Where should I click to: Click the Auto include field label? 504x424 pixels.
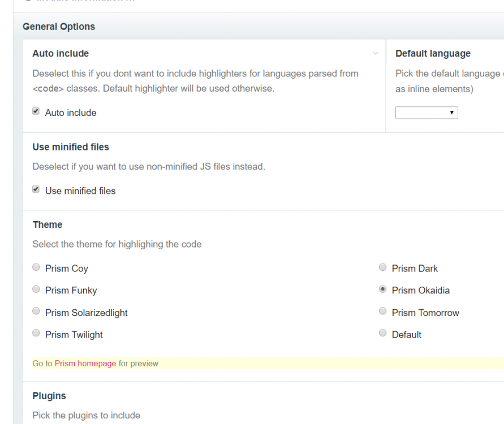pyautogui.click(x=61, y=54)
